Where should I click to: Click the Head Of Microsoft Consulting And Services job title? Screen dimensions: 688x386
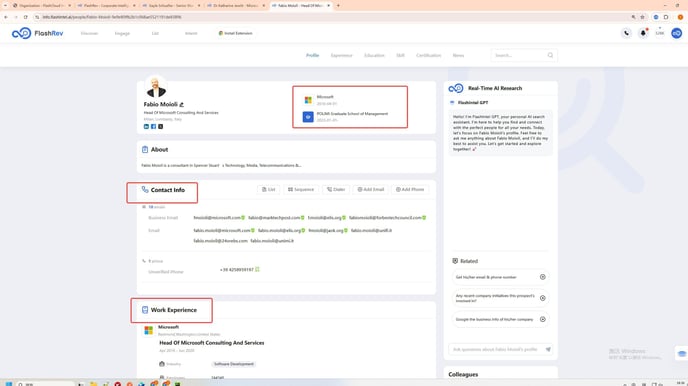pyautogui.click(x=211, y=343)
